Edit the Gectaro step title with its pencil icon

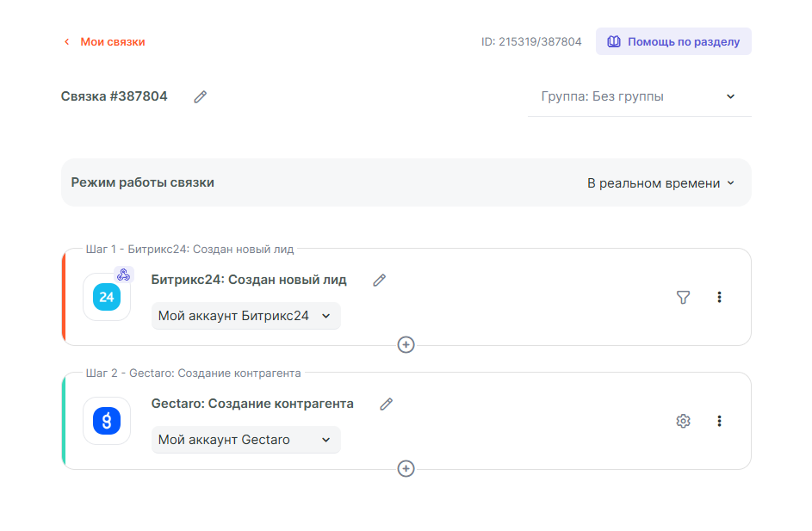click(x=386, y=404)
